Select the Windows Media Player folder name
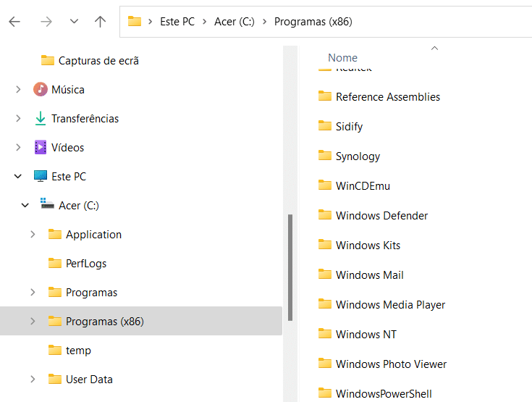This screenshot has width=532, height=402. tap(391, 305)
